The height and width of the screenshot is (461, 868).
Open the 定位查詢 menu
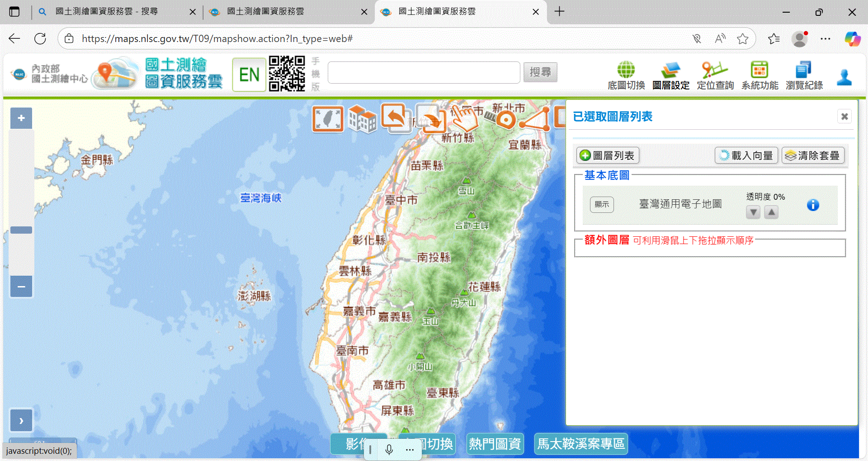(x=715, y=75)
